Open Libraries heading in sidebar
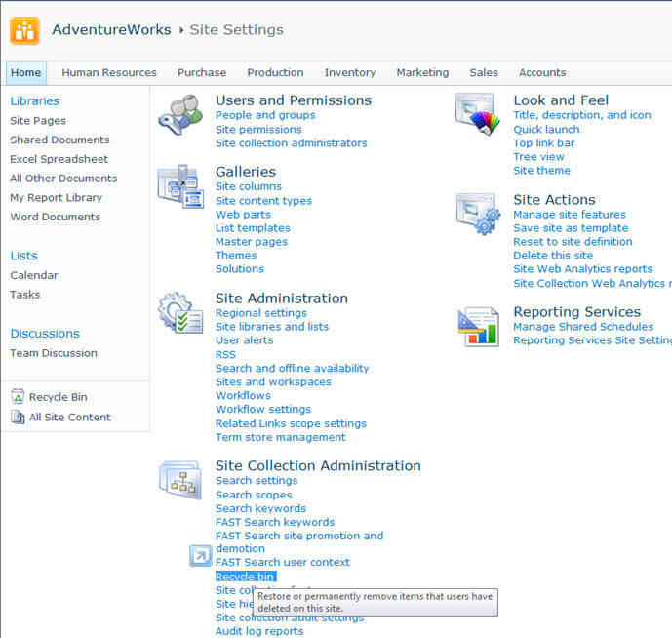 click(35, 101)
